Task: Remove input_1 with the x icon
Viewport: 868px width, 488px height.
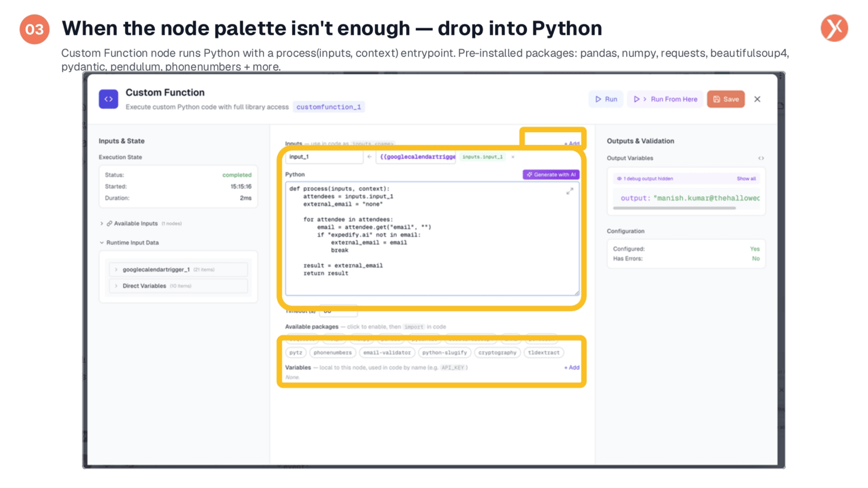Action: (x=513, y=157)
